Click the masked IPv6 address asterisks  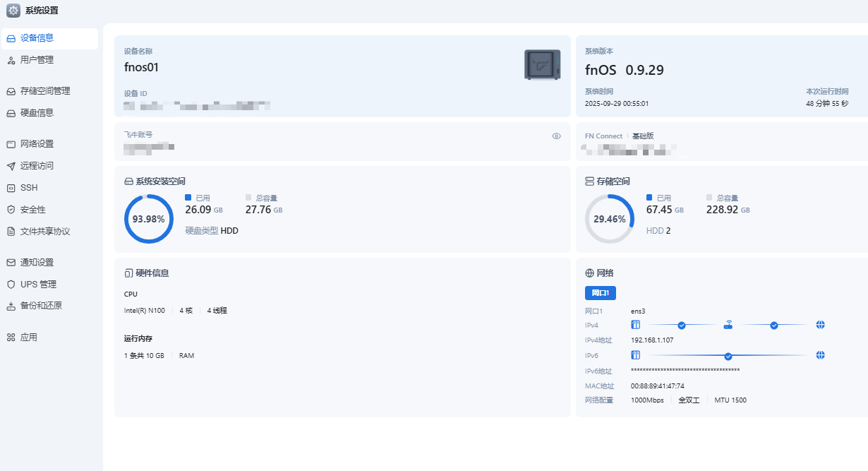685,371
